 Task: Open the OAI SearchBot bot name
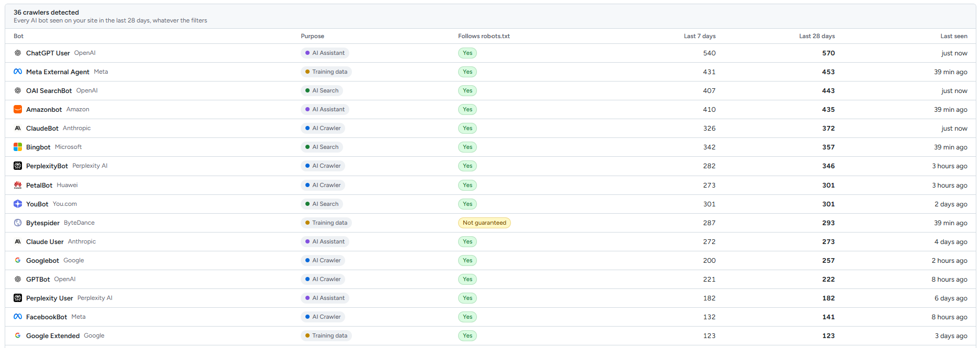pos(49,91)
